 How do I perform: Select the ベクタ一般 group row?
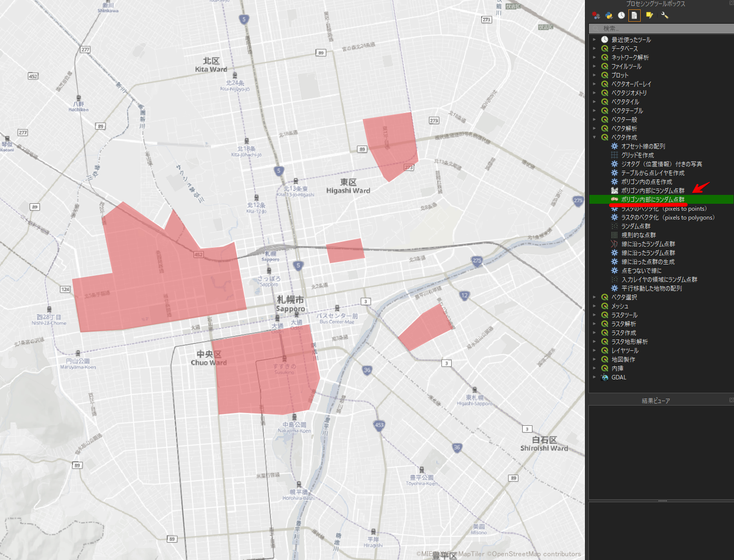click(661, 119)
